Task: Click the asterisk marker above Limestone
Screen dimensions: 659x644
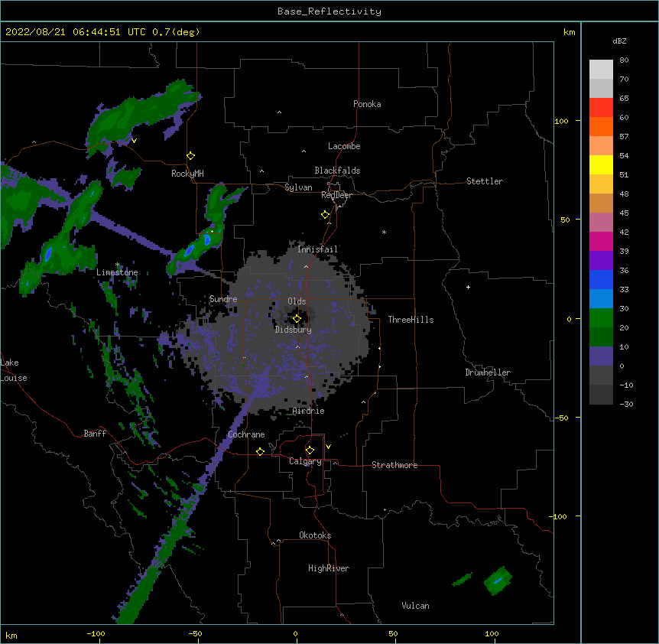Action: coord(117,265)
